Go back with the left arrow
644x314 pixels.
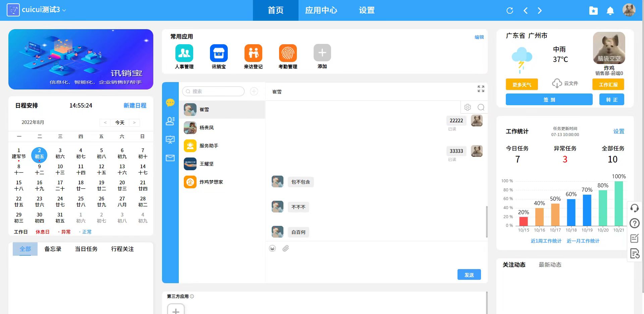526,11
